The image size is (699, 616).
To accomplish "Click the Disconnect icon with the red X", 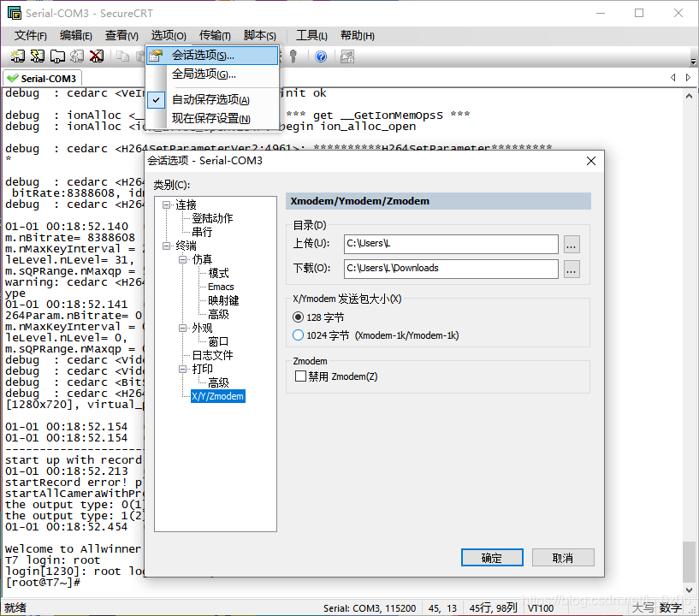I will 97,56.
